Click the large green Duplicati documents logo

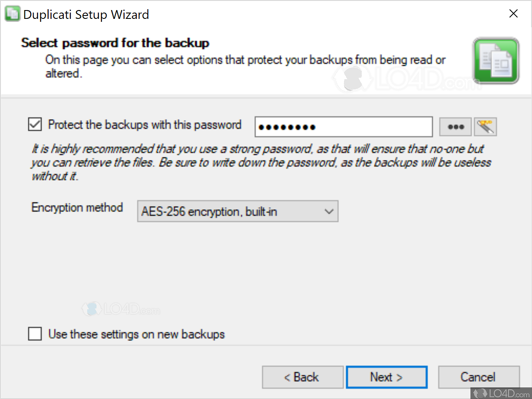click(495, 61)
